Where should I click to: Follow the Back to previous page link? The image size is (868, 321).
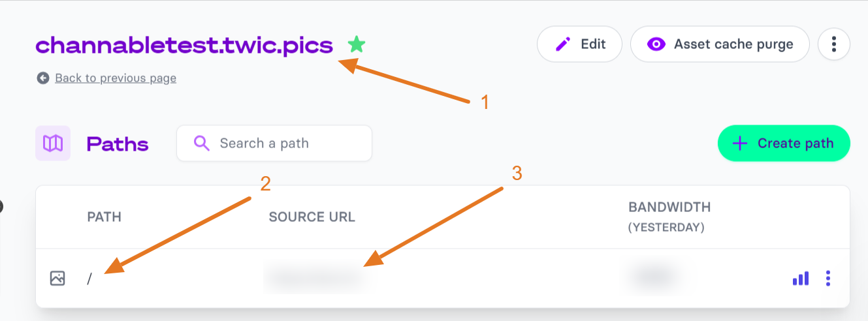point(116,78)
